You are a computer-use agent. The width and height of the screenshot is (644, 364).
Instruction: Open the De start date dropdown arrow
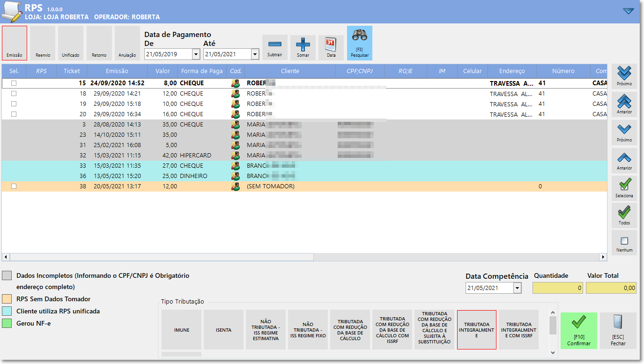click(x=196, y=54)
